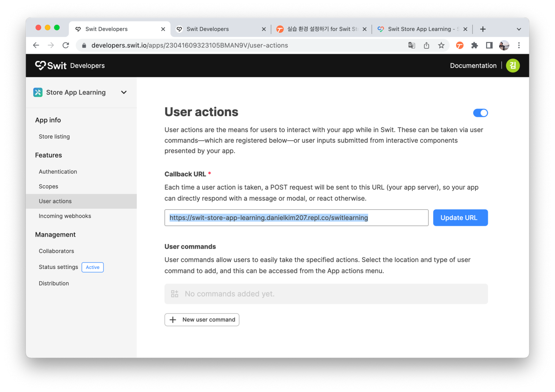This screenshot has width=555, height=392.
Task: Open the green user avatar menu
Action: point(513,66)
